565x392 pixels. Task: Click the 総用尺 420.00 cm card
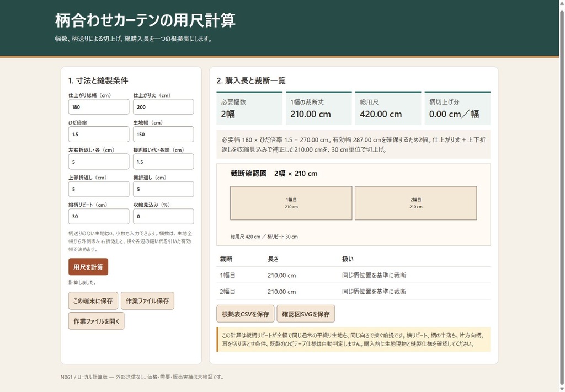tap(388, 109)
